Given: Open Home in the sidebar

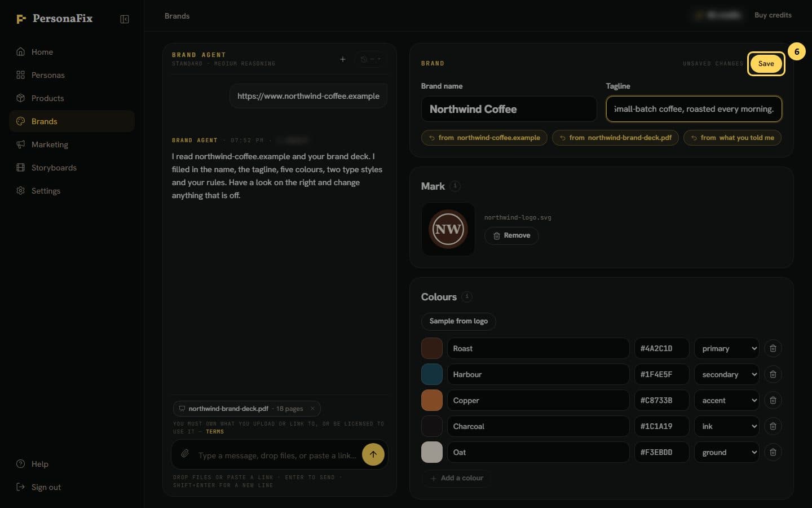Looking at the screenshot, I should pos(72,52).
